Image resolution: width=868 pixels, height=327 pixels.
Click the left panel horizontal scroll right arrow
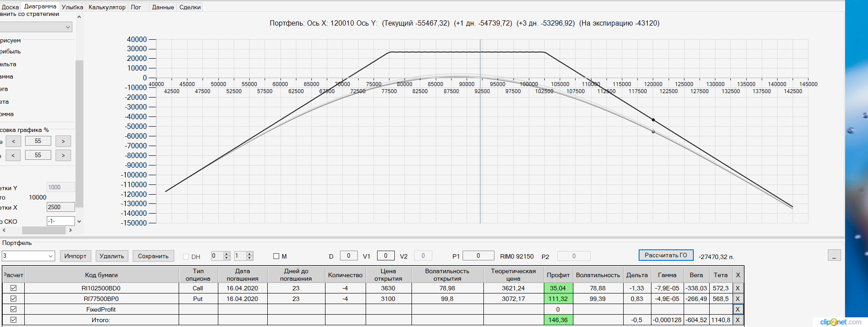70,230
